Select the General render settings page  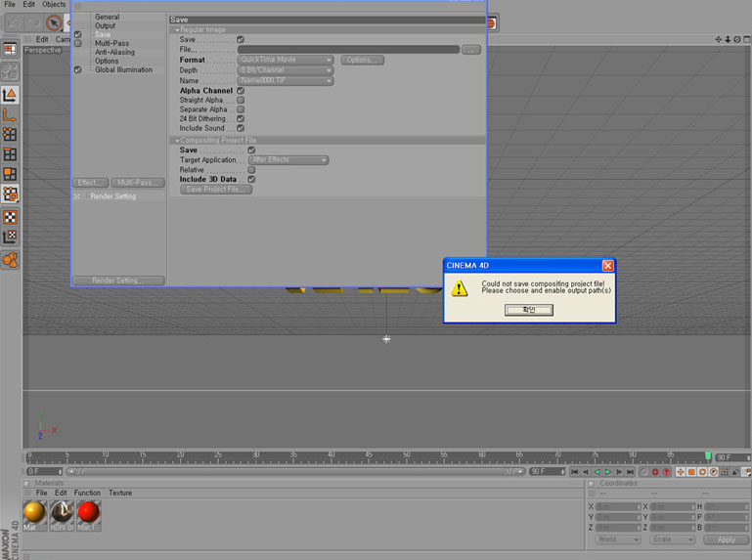point(107,17)
